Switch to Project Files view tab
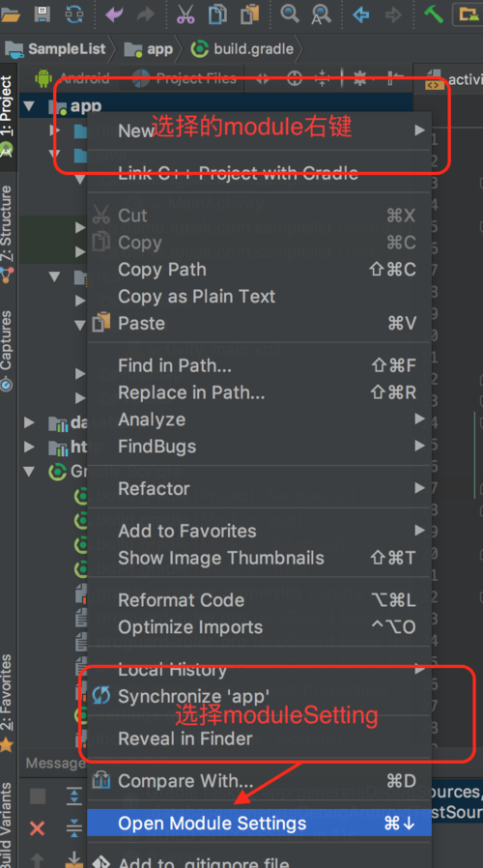 pos(185,78)
